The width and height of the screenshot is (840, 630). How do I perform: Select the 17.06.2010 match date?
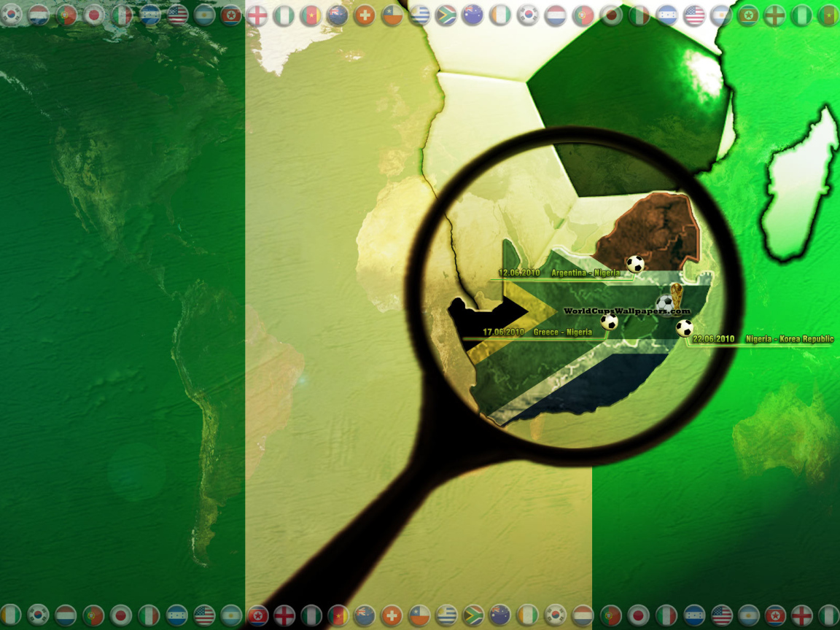[503, 332]
